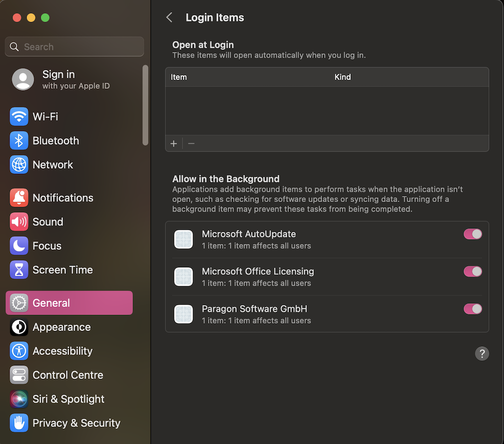The width and height of the screenshot is (504, 444).
Task: Click the Siri & Spotlight icon
Action: click(19, 399)
